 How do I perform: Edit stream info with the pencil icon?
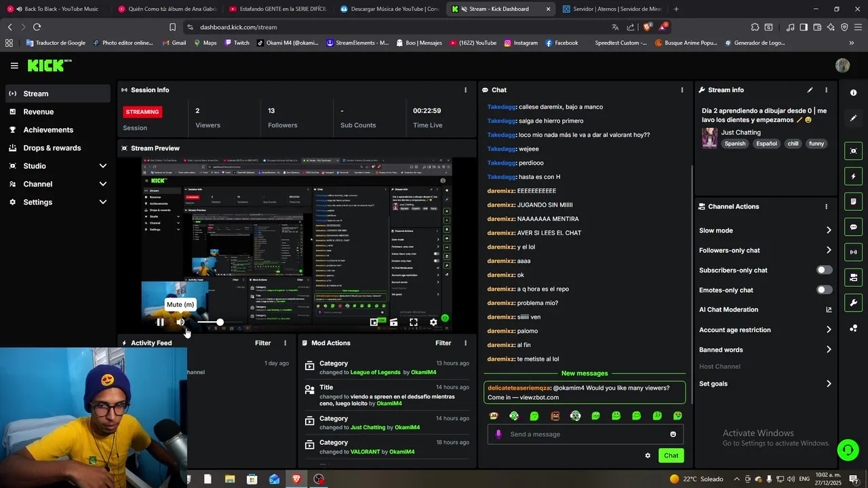point(810,89)
